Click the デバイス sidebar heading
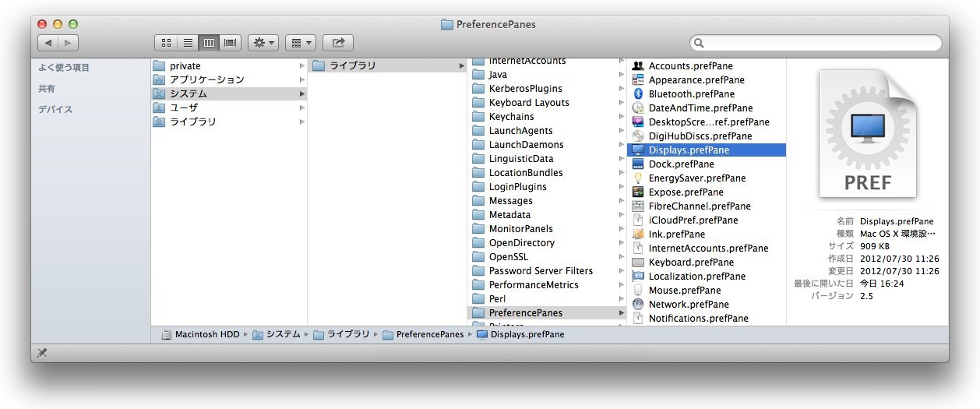 pos(55,110)
